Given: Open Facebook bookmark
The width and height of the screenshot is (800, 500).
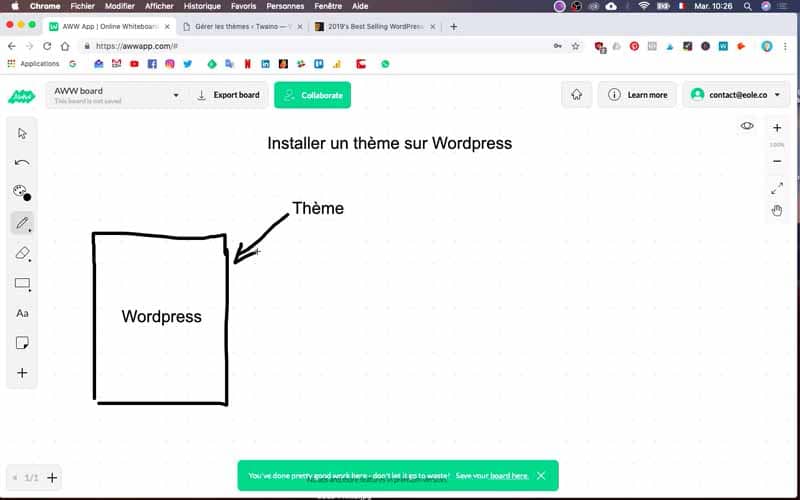Looking at the screenshot, I should [152, 64].
